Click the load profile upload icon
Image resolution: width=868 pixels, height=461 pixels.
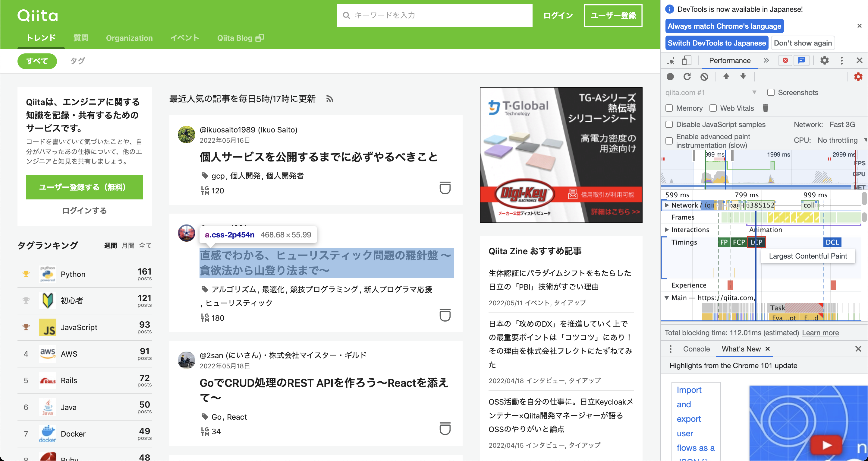coord(726,77)
